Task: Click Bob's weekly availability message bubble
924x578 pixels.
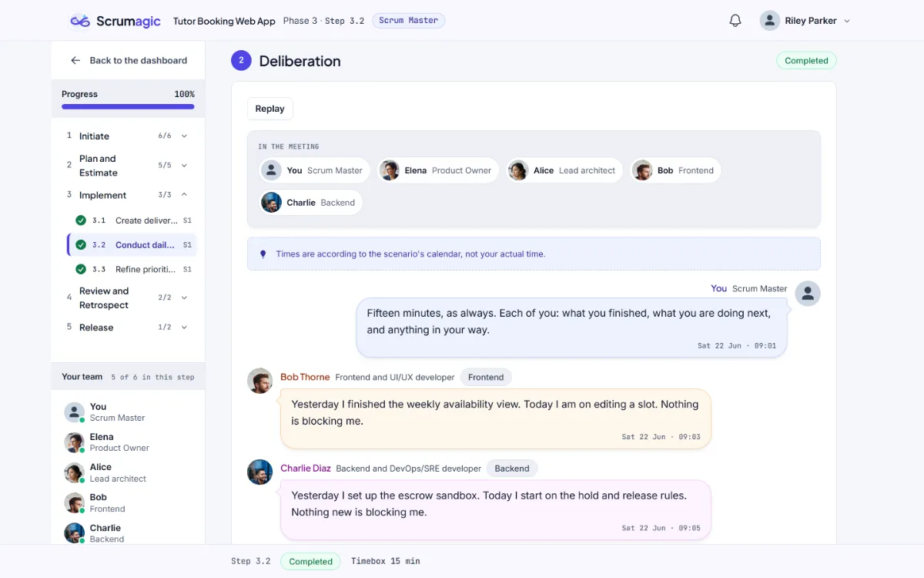Action: point(496,418)
